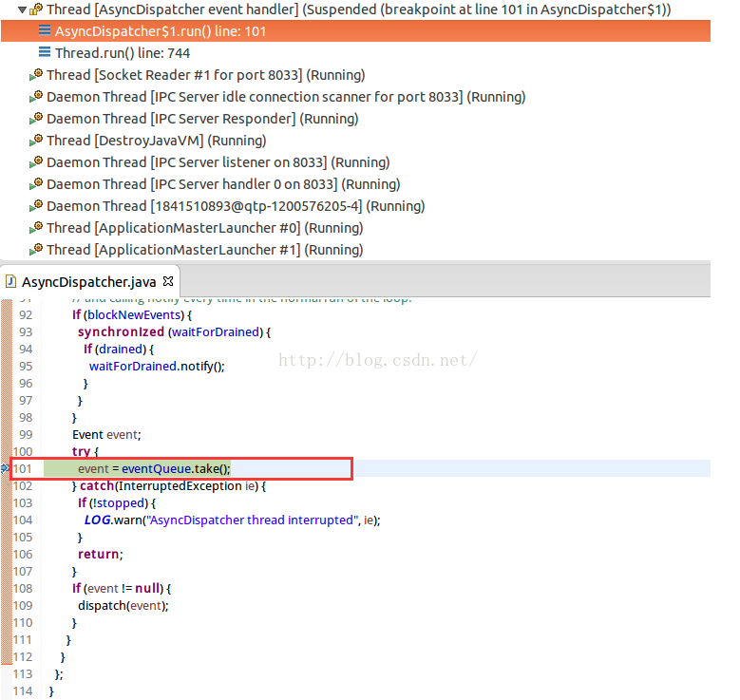Click 'return;' on line 106

point(101,554)
